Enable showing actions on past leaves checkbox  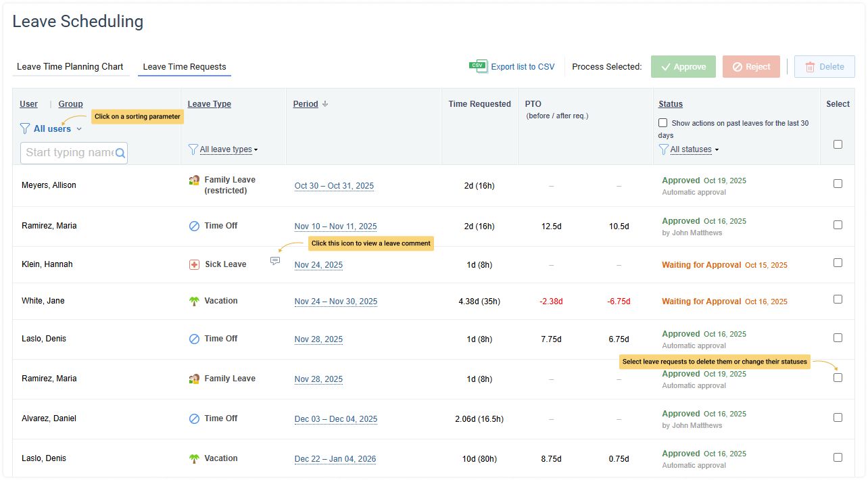click(663, 123)
